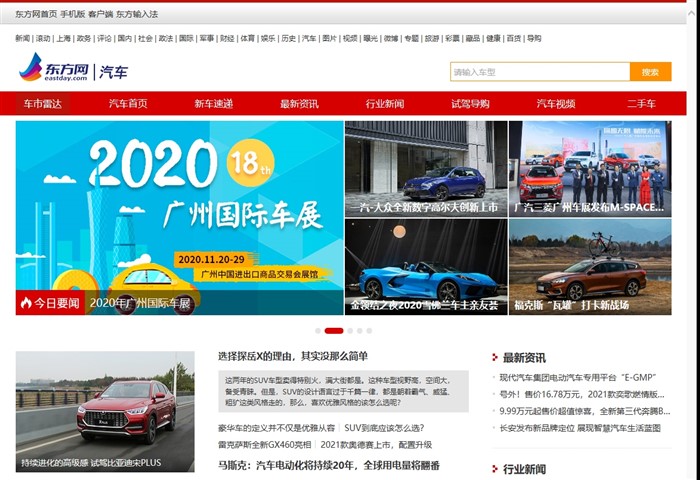Open 新闻 in the channel link row
This screenshot has height=480, width=700.
pyautogui.click(x=22, y=38)
